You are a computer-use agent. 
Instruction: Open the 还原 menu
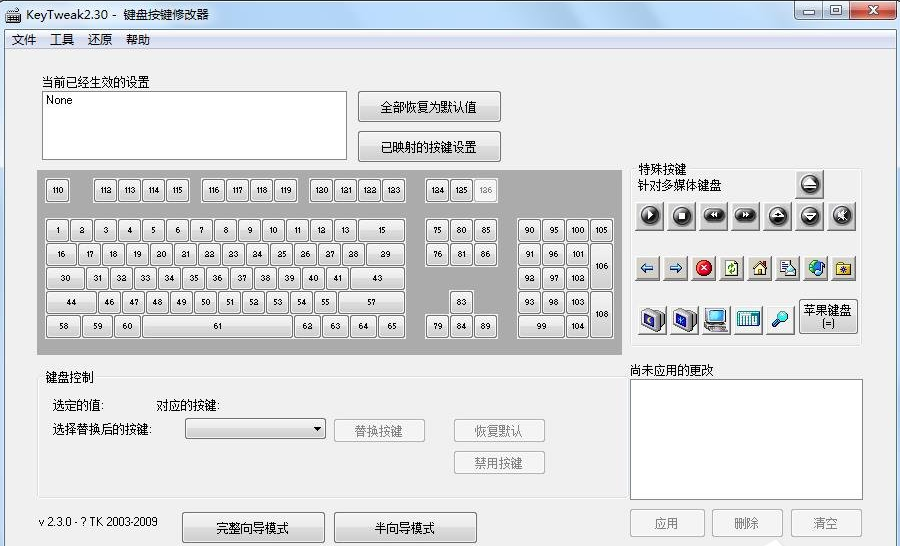click(x=100, y=40)
